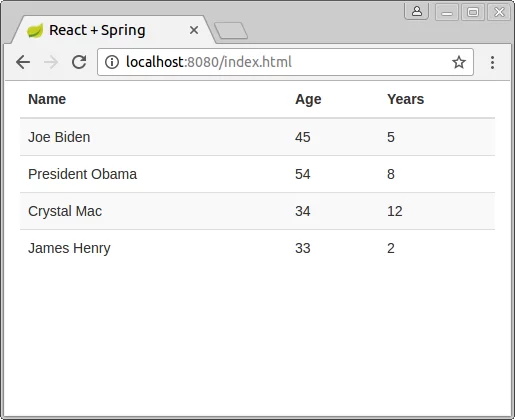Screen dimensions: 515x420
Task: Click the user profile icon
Action: 417,12
